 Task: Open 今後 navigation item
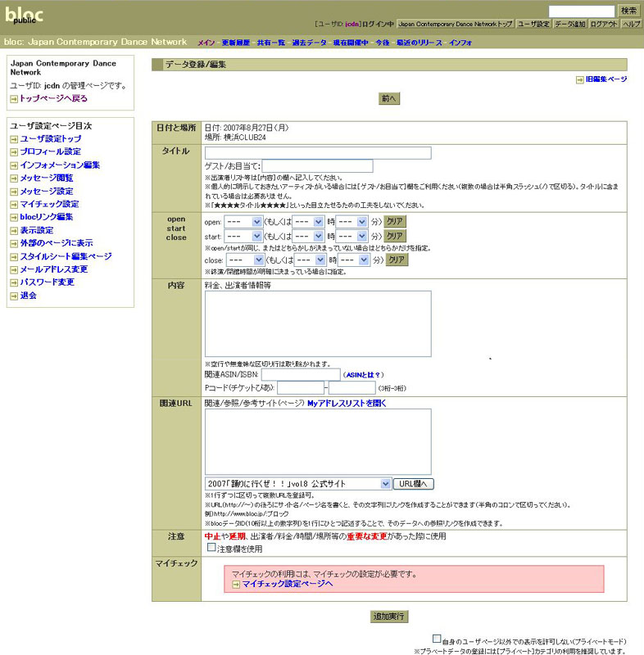tap(383, 43)
